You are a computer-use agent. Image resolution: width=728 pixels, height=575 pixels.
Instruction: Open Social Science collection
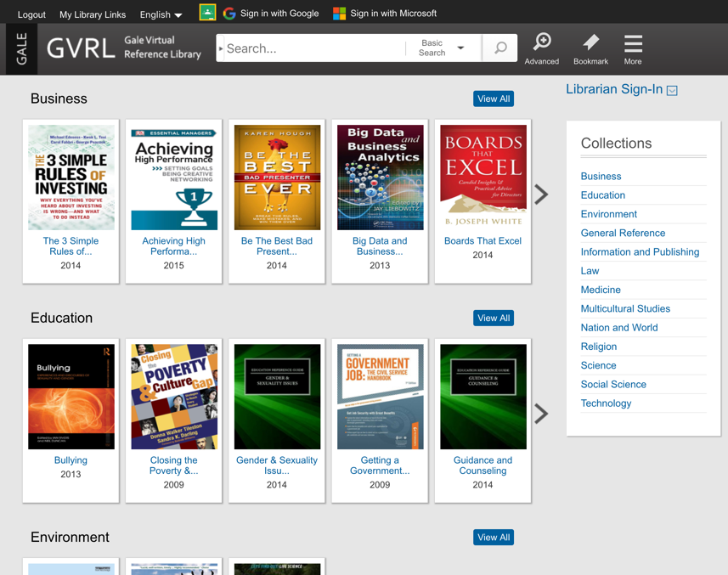click(x=613, y=385)
